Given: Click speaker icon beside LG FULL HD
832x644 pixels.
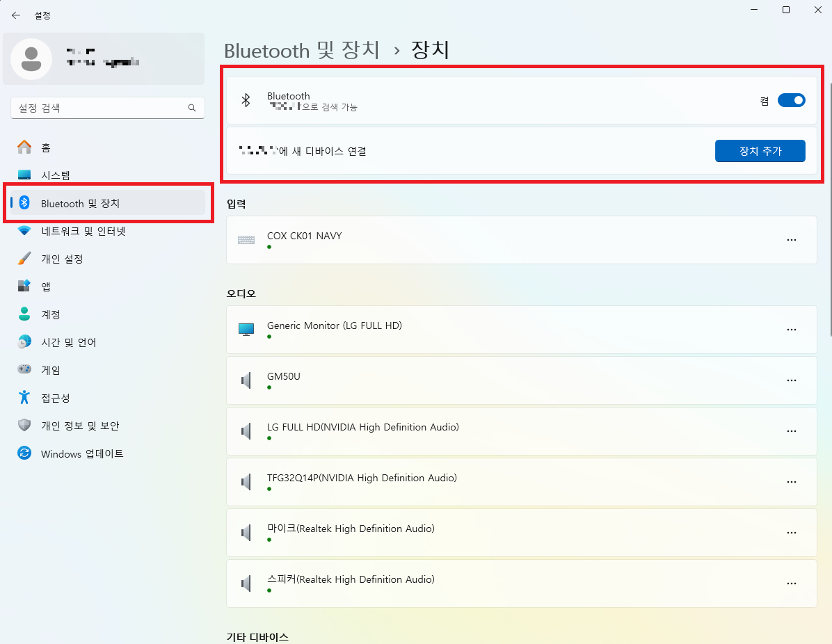Looking at the screenshot, I should click(246, 431).
